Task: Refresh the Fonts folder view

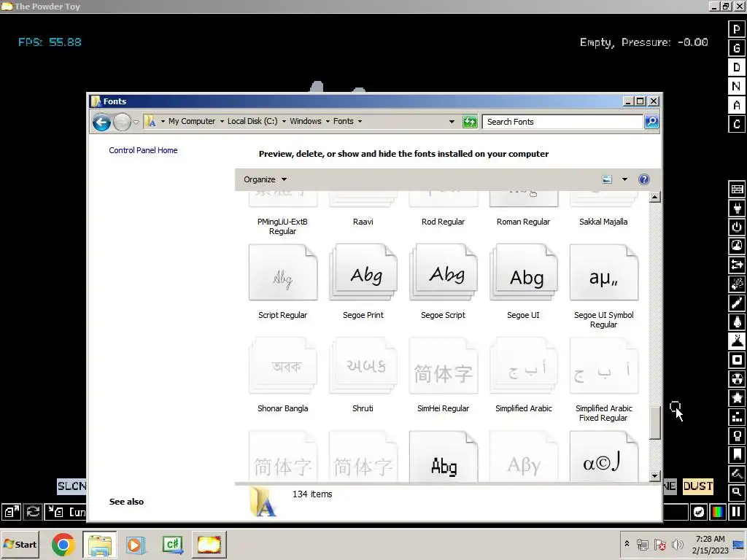Action: [470, 122]
